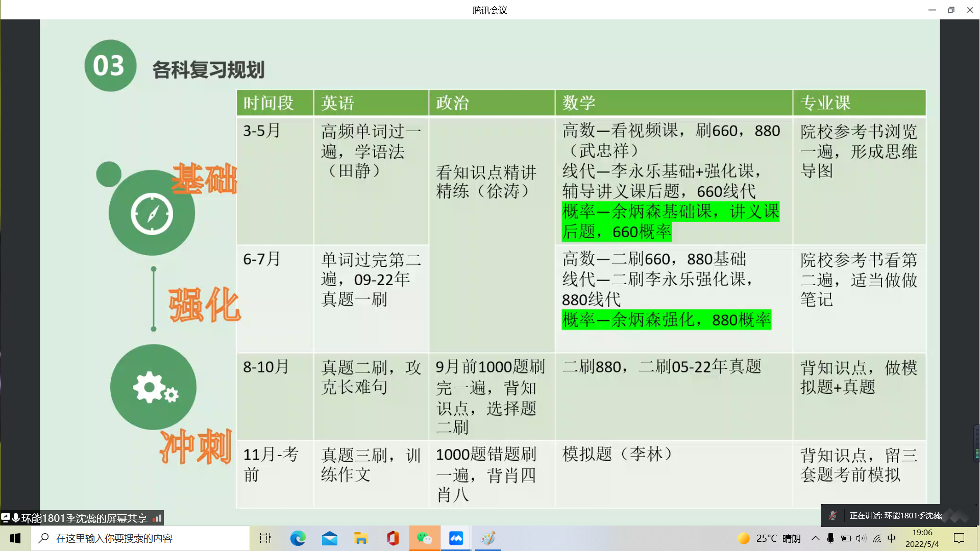980x551 pixels.
Task: Open the Paint app in taskbar
Action: point(488,538)
